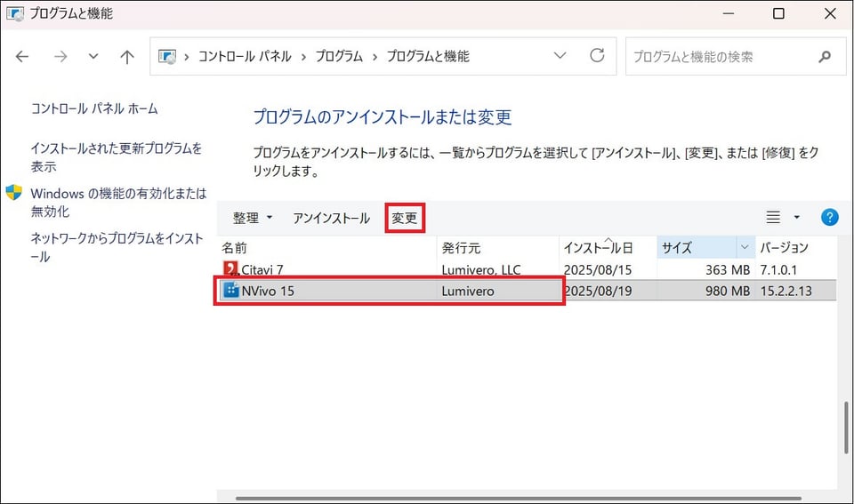Open help with the blue question mark
This screenshot has width=854, height=504.
coord(829,218)
